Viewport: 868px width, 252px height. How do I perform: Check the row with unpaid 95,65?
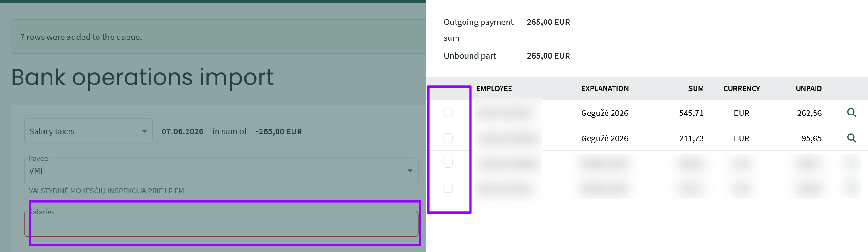(448, 138)
